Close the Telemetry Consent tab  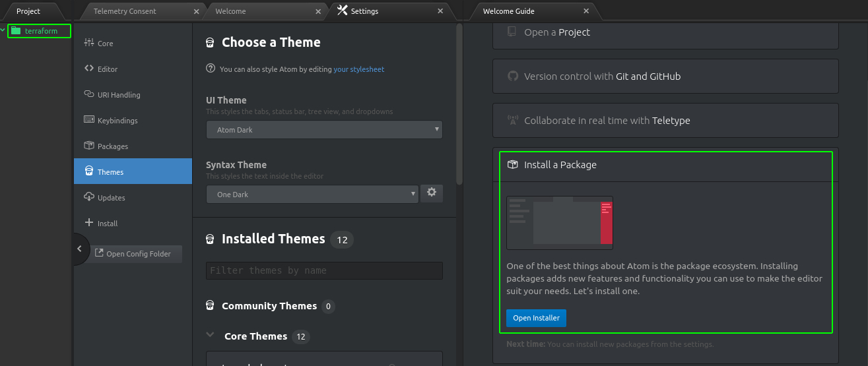tap(197, 11)
